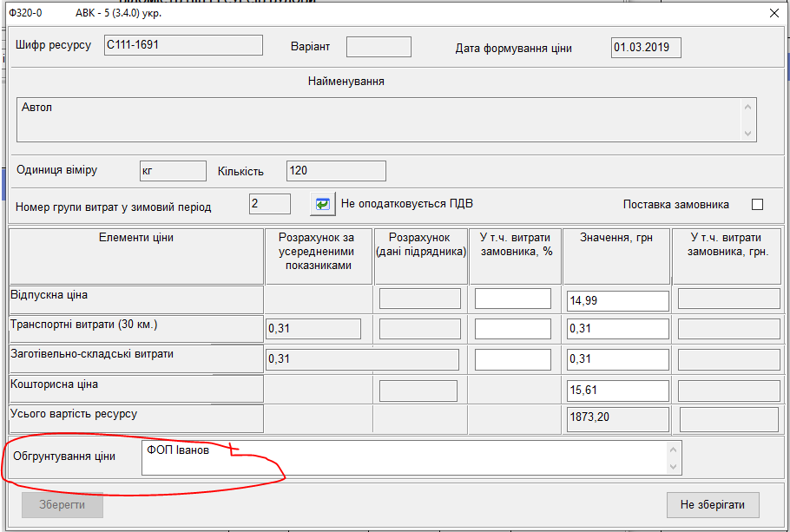Click the Шифр ресурсу field C111-1691
Viewport: 790px width, 532px height.
coord(183,45)
